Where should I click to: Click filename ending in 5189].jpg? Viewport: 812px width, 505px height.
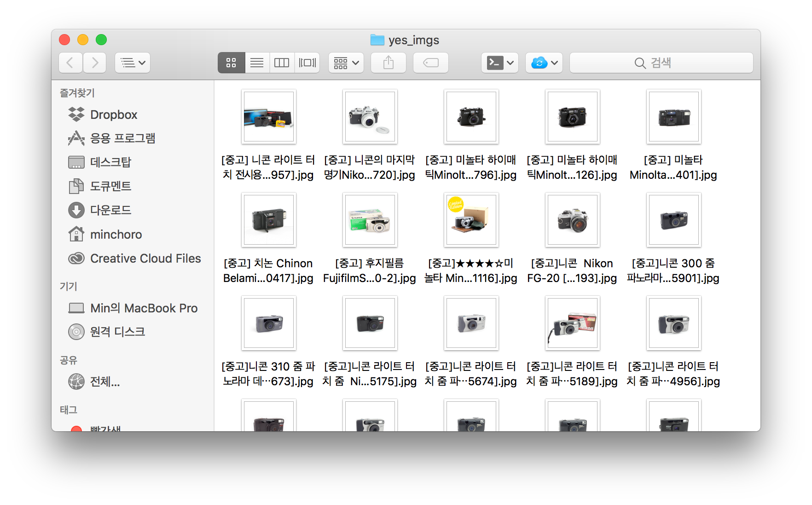coord(572,374)
